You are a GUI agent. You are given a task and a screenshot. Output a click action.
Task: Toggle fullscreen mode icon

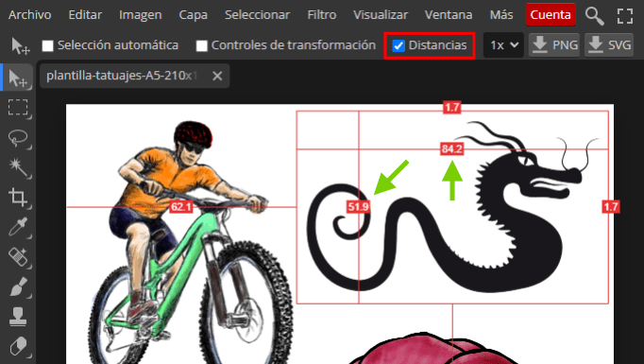625,16
